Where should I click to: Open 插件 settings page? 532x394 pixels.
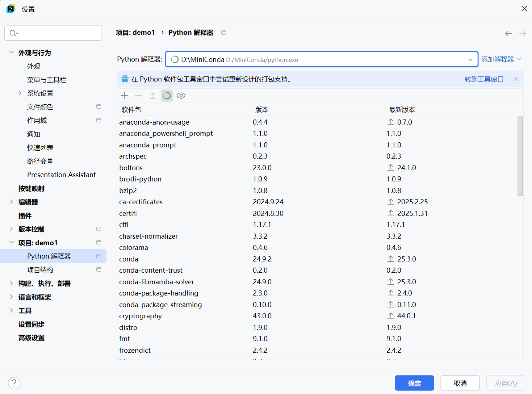(25, 215)
